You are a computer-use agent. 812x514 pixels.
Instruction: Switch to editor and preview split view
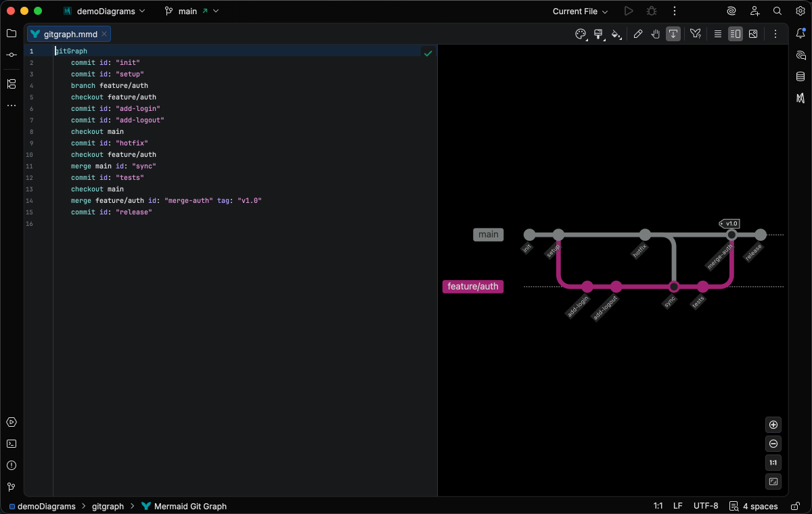pyautogui.click(x=736, y=34)
